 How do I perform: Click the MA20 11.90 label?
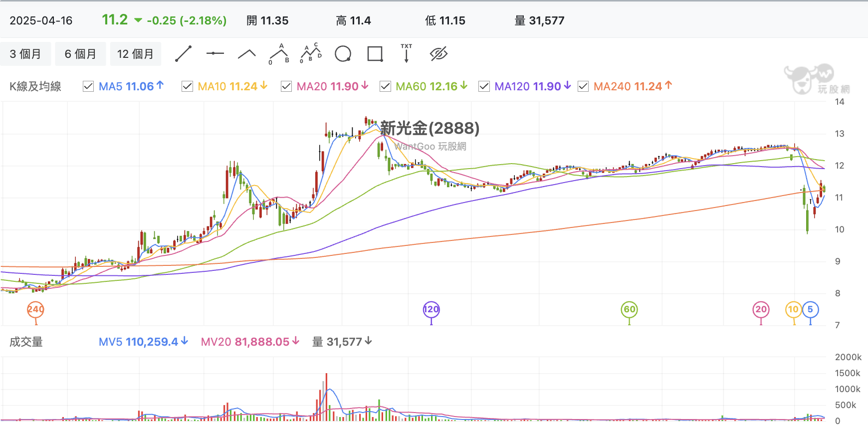coord(333,86)
